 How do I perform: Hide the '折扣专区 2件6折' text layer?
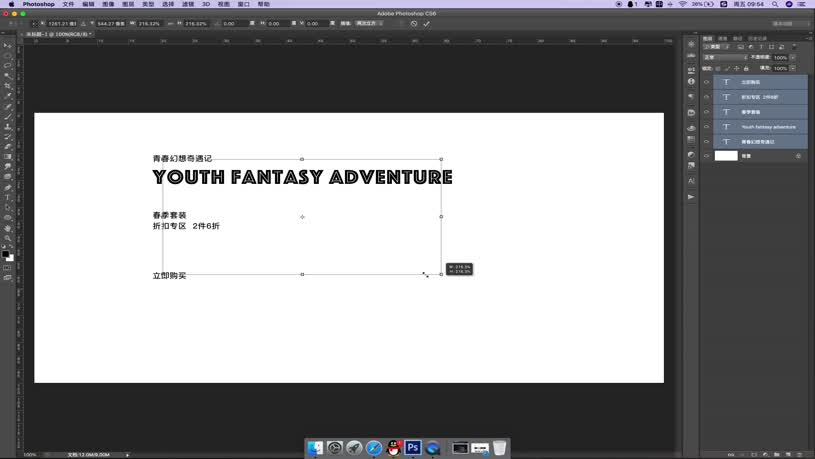click(706, 97)
